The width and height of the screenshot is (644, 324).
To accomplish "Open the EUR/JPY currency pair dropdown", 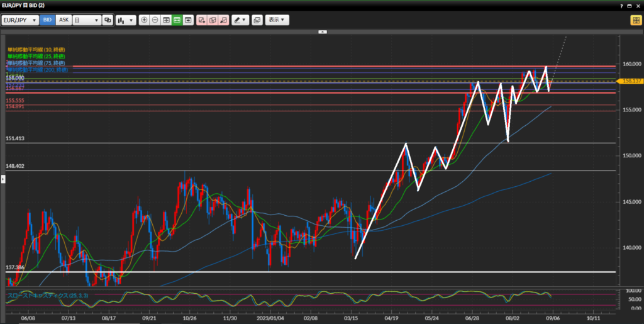I will point(20,20).
